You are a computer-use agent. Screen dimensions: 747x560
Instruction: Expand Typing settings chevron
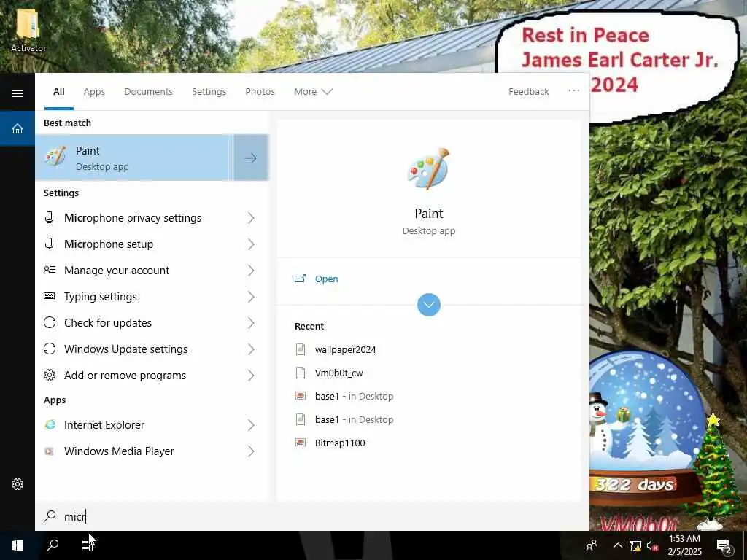pos(251,297)
